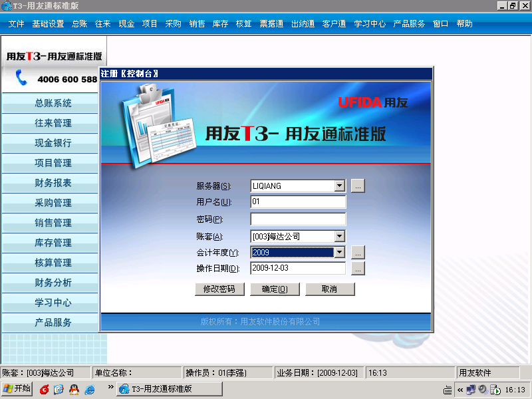
Task: Click ellipsis button beside 会计年度
Action: pyautogui.click(x=358, y=253)
